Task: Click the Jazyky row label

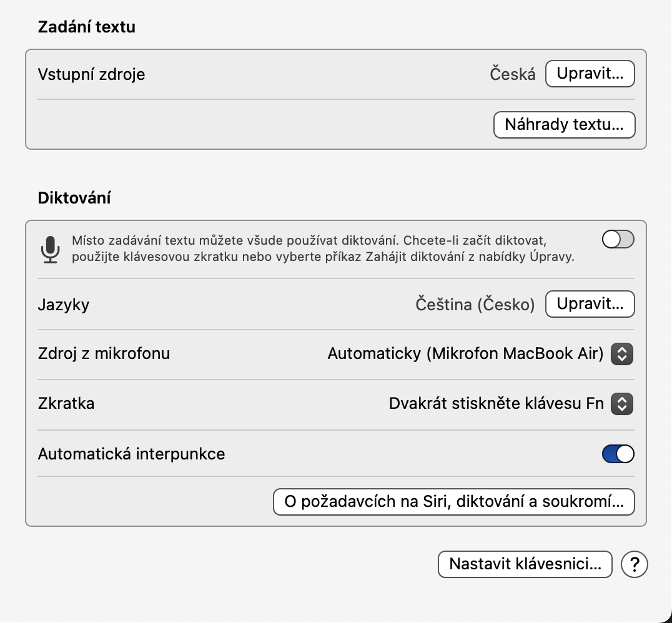Action: pos(64,305)
